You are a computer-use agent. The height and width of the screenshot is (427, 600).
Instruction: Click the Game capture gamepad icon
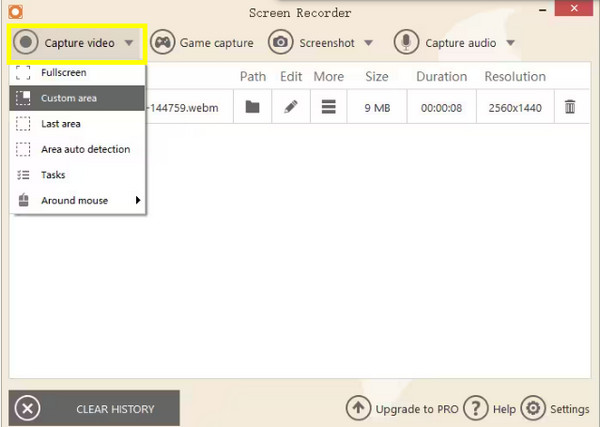click(x=162, y=42)
